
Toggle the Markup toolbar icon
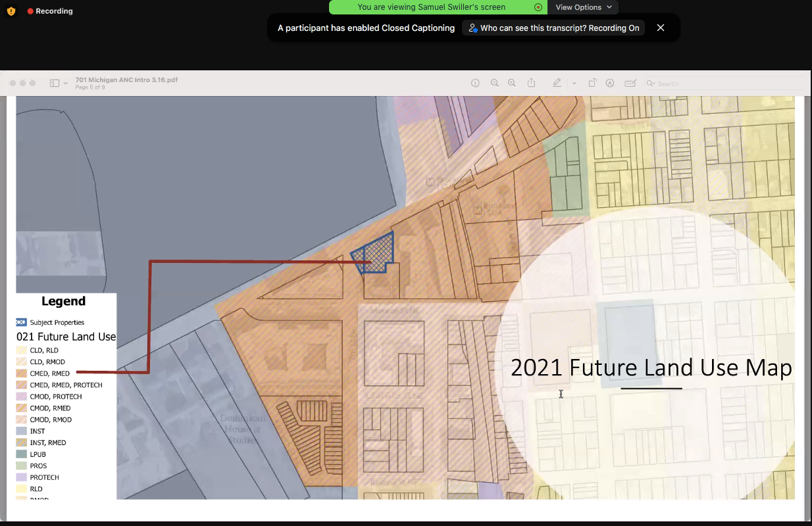click(610, 84)
